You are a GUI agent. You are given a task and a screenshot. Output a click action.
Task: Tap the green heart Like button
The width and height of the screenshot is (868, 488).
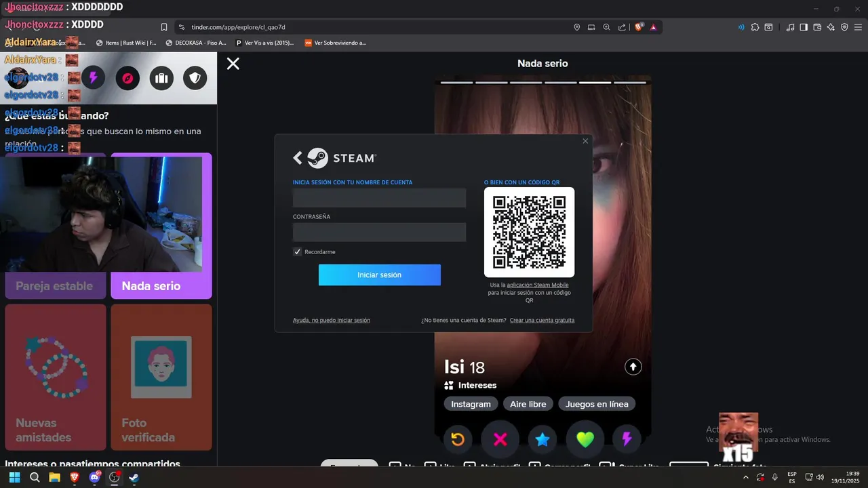pyautogui.click(x=585, y=439)
